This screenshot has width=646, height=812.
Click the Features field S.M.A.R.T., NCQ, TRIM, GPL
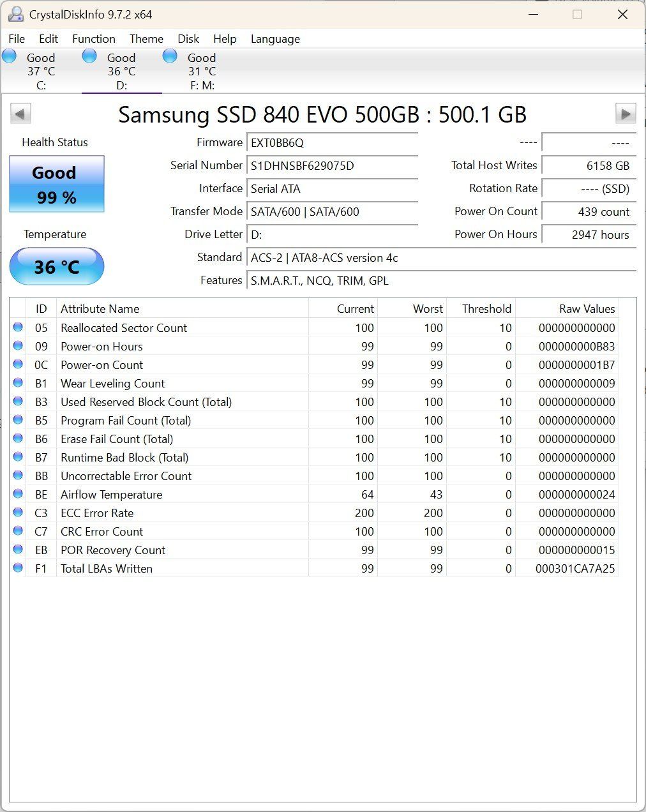(x=442, y=281)
